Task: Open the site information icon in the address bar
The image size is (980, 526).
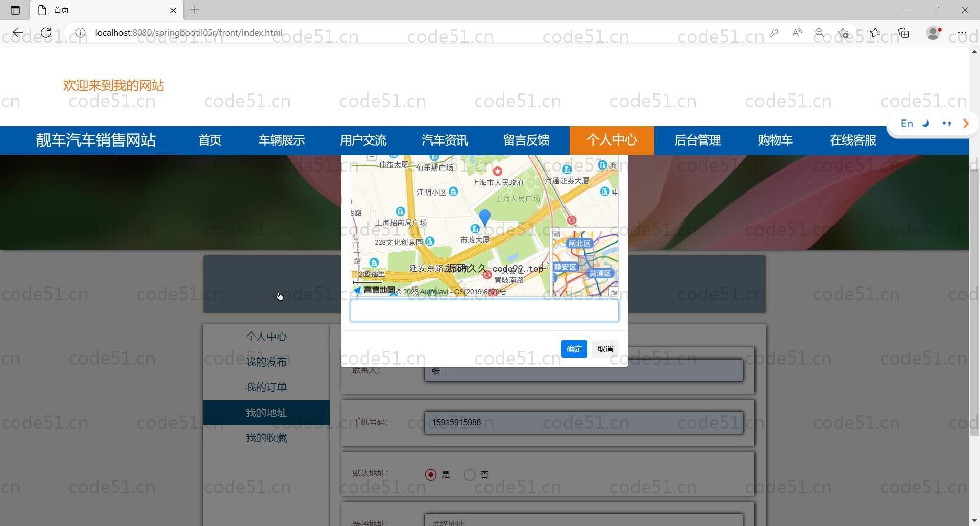Action: click(80, 33)
